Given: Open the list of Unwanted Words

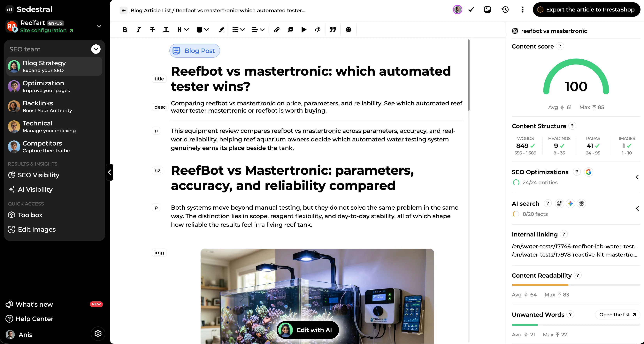Looking at the screenshot, I should click(x=617, y=315).
